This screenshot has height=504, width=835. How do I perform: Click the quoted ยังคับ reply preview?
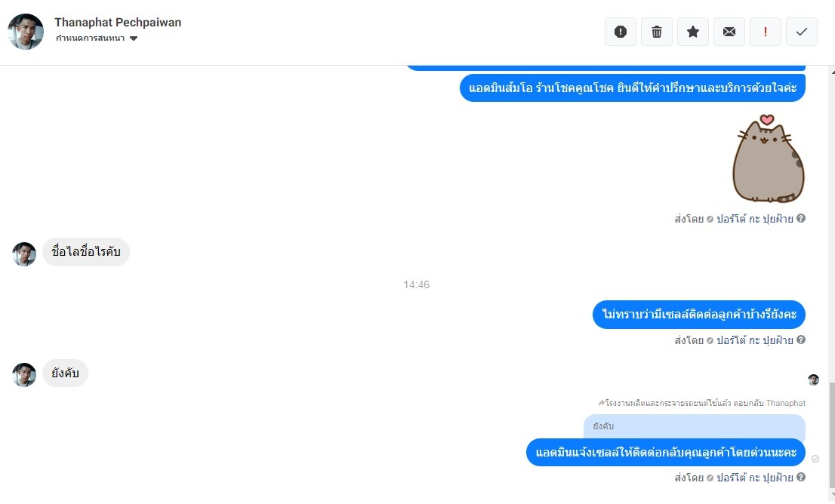point(695,426)
